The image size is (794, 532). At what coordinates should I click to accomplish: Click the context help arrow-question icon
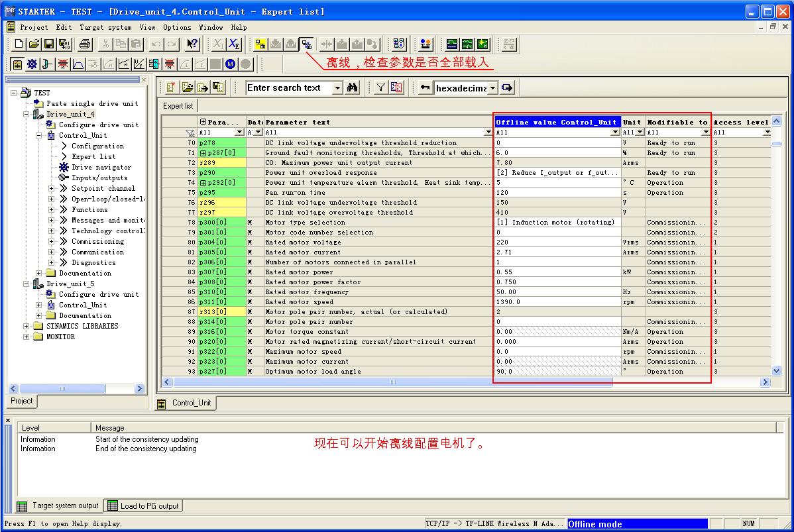[x=192, y=44]
